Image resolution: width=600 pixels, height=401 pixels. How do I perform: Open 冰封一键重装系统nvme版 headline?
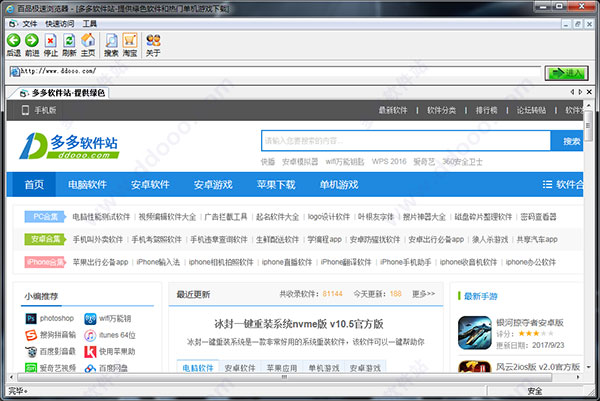(298, 324)
